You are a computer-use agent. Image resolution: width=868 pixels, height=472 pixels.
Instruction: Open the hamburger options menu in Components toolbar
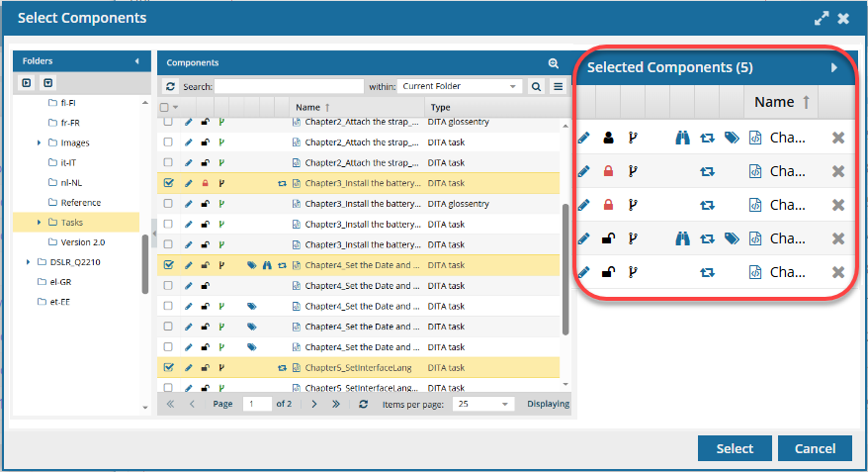(x=559, y=87)
